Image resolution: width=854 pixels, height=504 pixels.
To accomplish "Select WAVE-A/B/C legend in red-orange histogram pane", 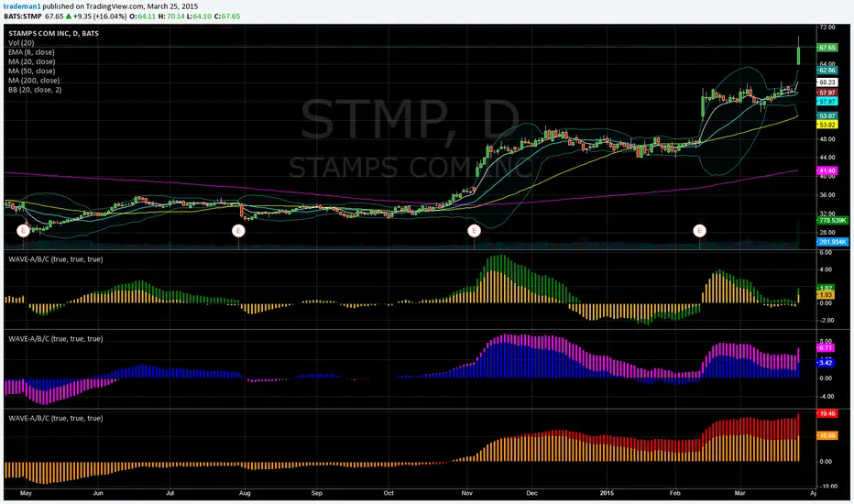I will click(x=56, y=419).
